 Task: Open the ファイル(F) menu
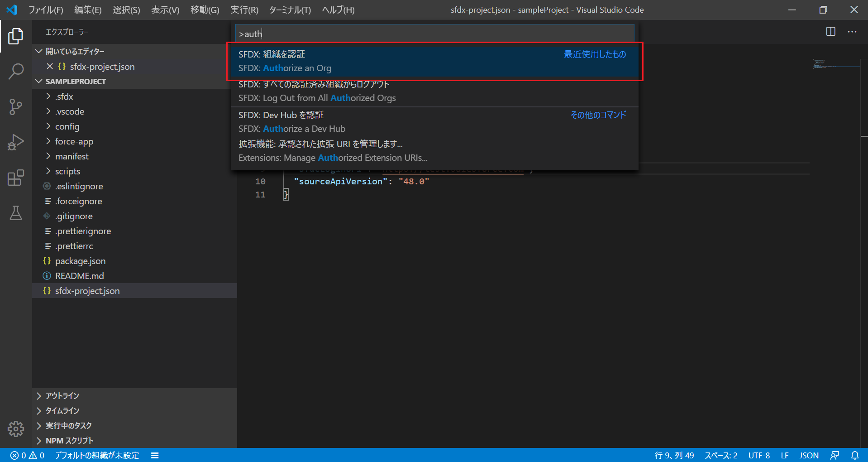46,10
